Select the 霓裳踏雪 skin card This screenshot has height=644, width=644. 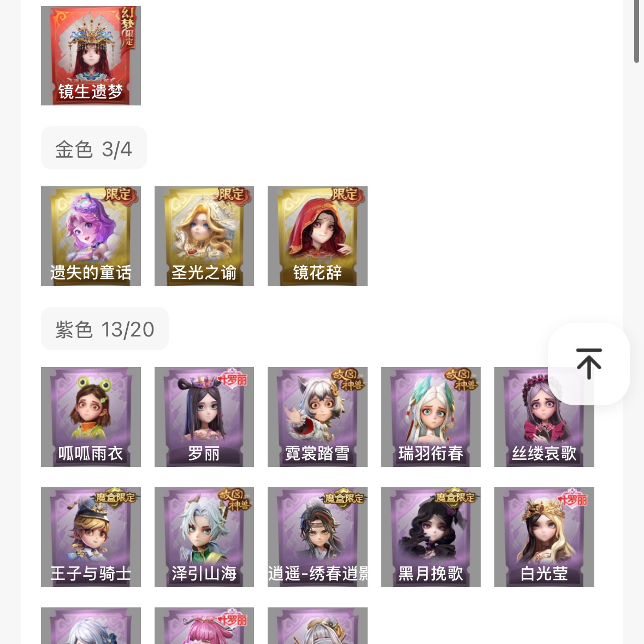click(317, 417)
